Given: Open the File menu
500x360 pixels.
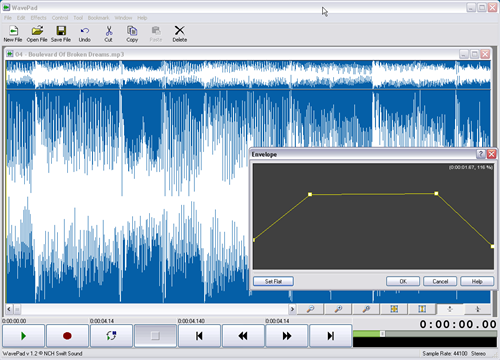Looking at the screenshot, I should (x=8, y=18).
